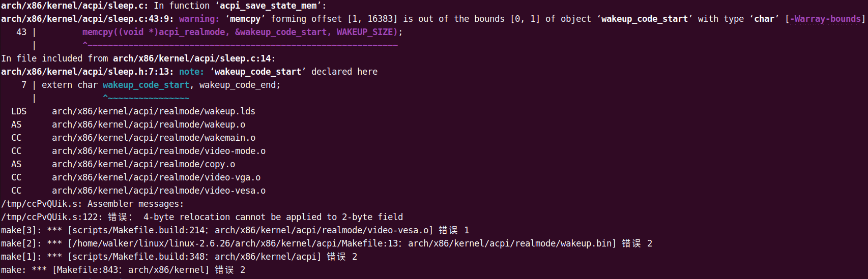Screen dimensions: 868x279
Task: Click the final 'make: *** [Makefile:843' line
Action: tap(123, 270)
